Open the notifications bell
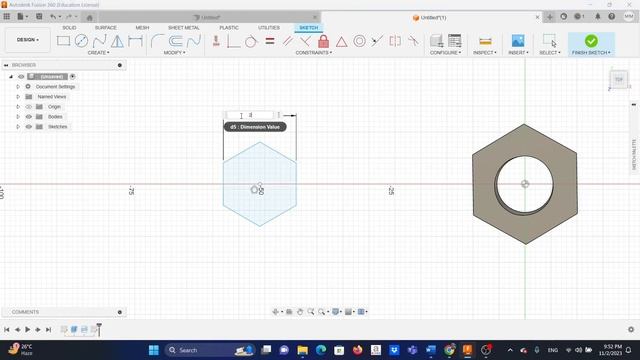Viewport: 640px width, 360px height. [x=598, y=17]
